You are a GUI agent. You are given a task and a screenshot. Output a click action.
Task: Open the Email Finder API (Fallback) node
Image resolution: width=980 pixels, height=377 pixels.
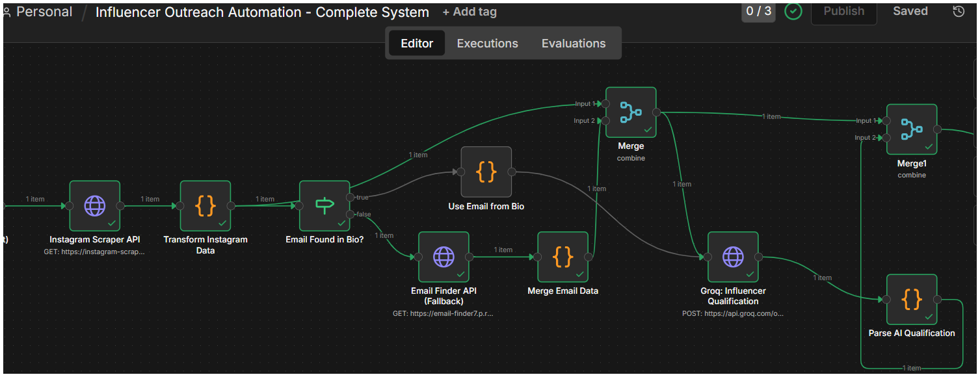tap(444, 257)
